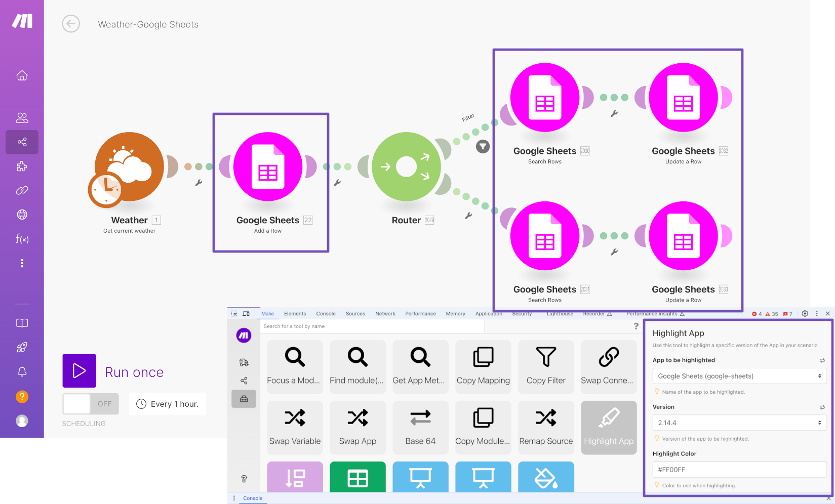Click refresh icon beside App to be highlighted
The height and width of the screenshot is (504, 835).
[x=822, y=360]
